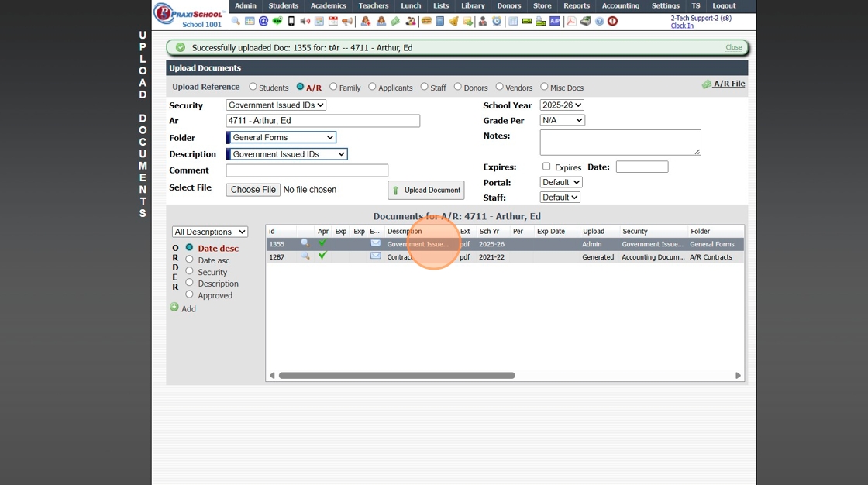Screen dimensions: 868x485
Task: Email document 1355 via envelope icon
Action: coord(375,243)
